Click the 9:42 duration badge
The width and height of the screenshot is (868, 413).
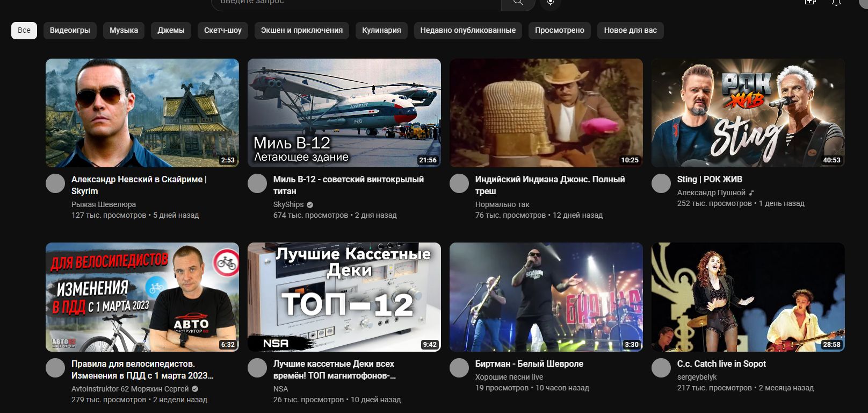pos(430,345)
